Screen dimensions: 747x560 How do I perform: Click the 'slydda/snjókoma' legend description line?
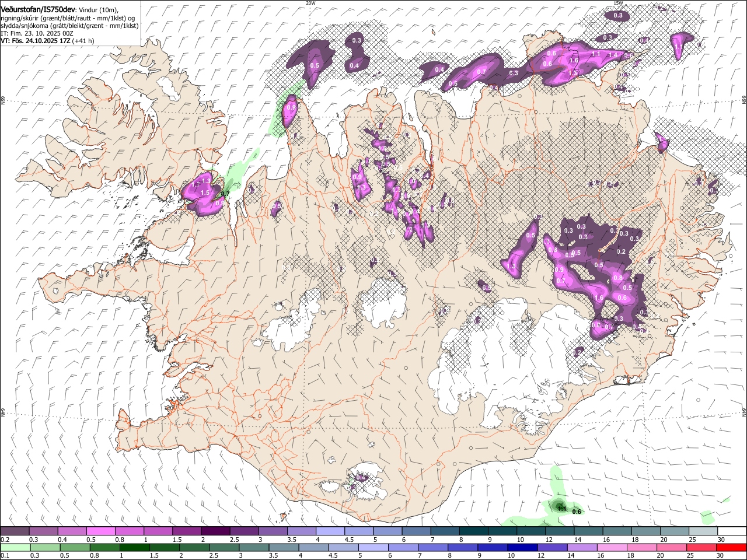(x=69, y=26)
